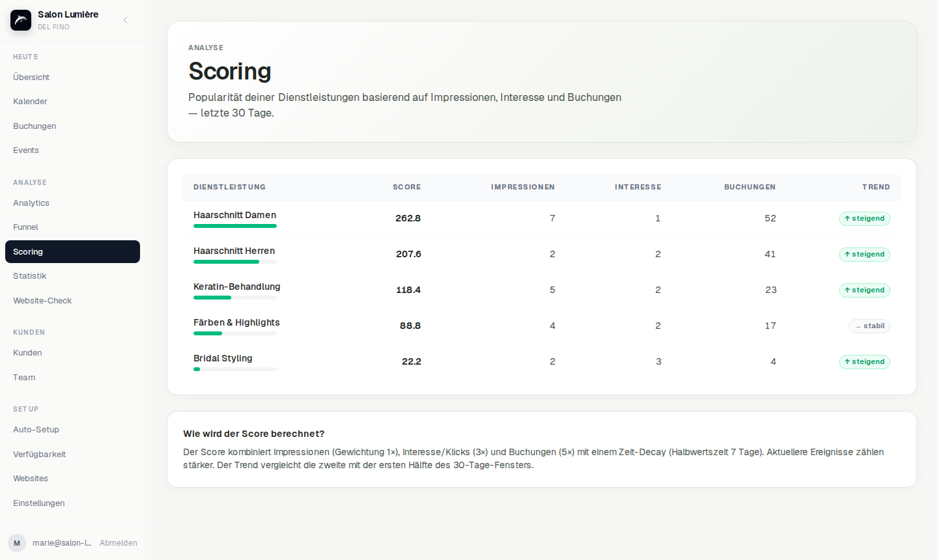The height and width of the screenshot is (560, 938).
Task: Click impressions value 7 for Haarschnitt Damen
Action: 552,218
